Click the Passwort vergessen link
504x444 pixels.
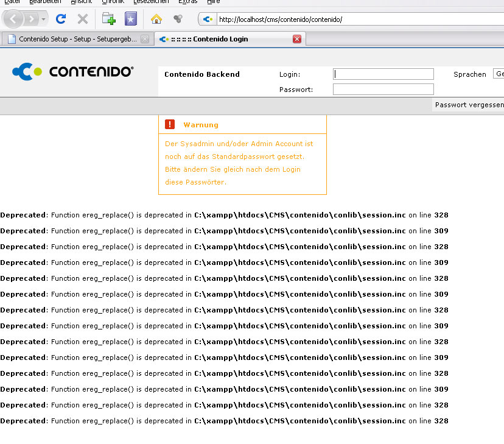pyautogui.click(x=469, y=105)
